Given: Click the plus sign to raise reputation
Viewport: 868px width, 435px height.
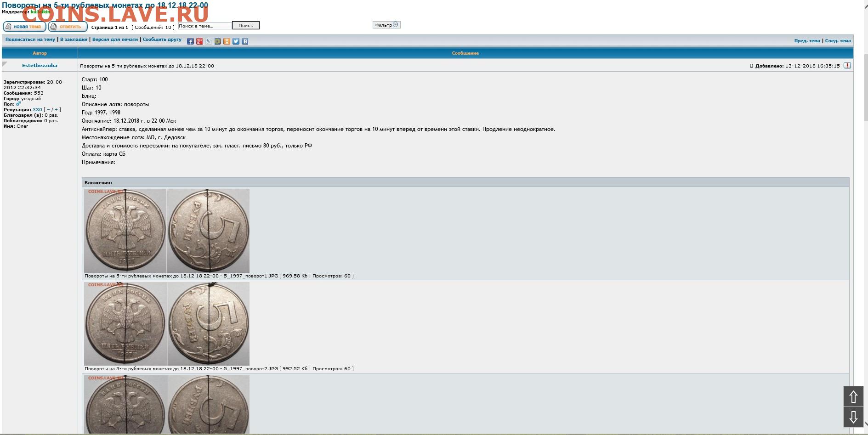Looking at the screenshot, I should coord(57,110).
